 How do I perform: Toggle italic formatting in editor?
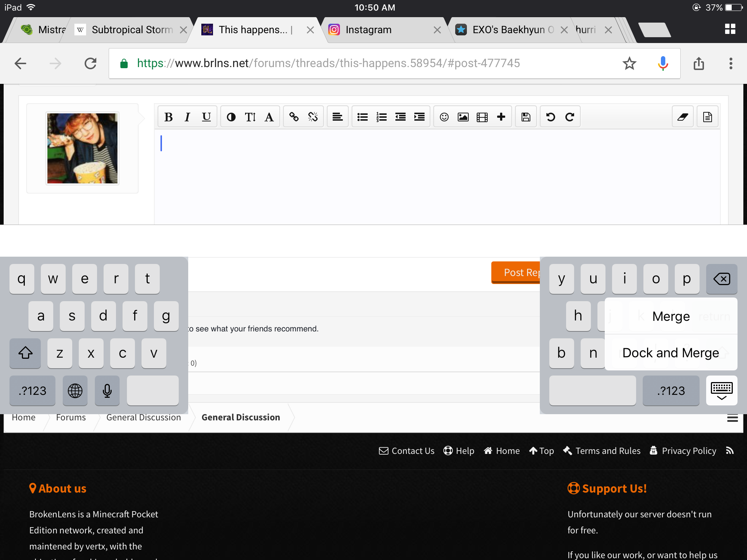pyautogui.click(x=187, y=117)
